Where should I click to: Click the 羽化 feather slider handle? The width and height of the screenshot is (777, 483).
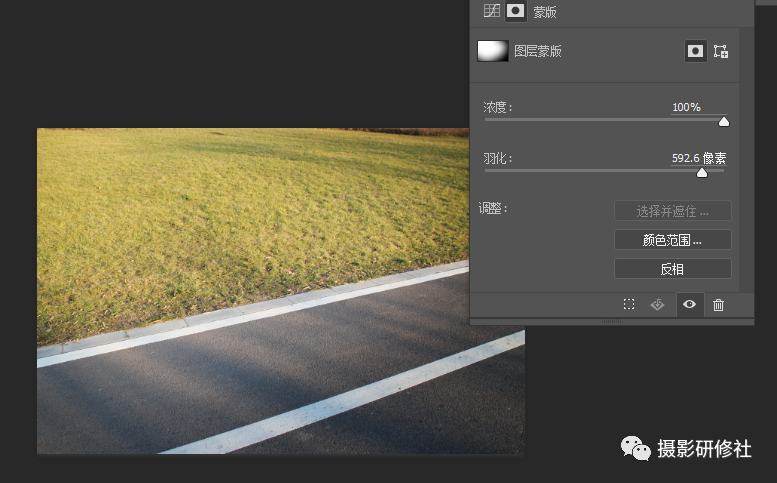pos(702,172)
